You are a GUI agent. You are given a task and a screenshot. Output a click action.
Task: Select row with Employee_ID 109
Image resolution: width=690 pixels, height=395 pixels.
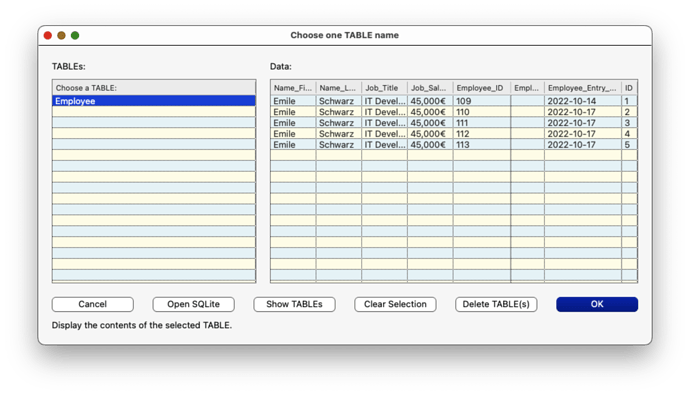click(x=454, y=101)
